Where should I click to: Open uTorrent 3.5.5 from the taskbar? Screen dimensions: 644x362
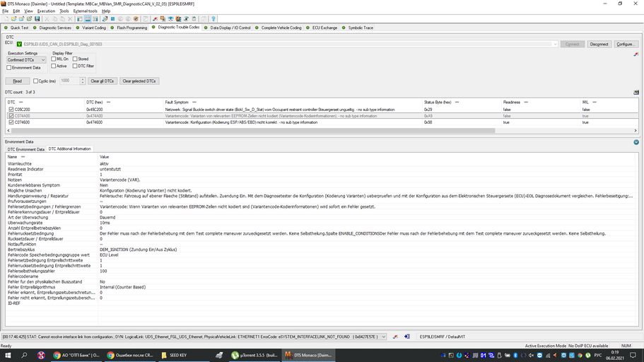click(x=254, y=355)
